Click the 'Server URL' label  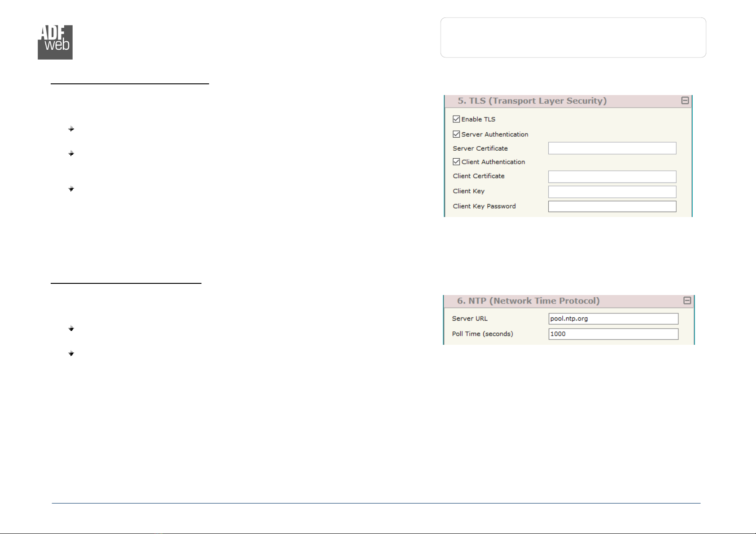(x=470, y=319)
